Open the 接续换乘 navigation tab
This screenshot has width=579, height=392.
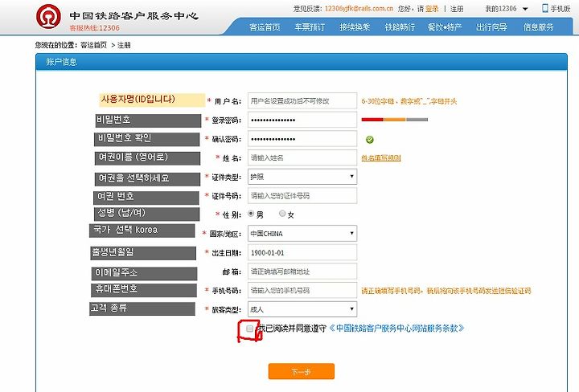tap(355, 27)
